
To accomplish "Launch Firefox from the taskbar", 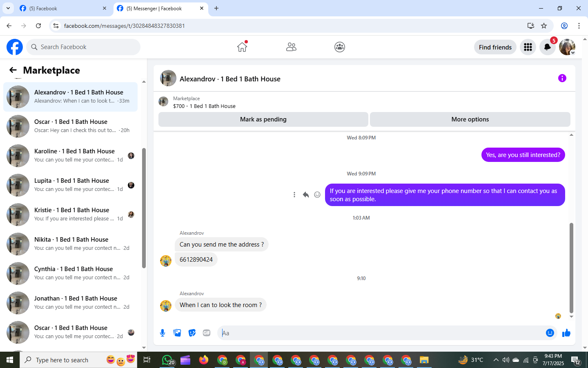I will pos(203,360).
